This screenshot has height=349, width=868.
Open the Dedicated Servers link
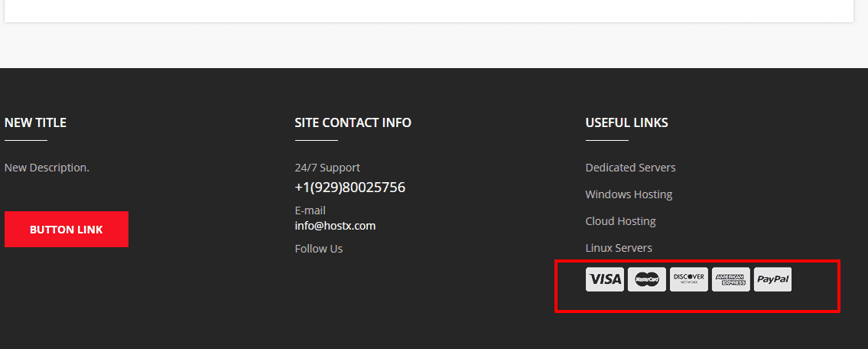(x=630, y=168)
